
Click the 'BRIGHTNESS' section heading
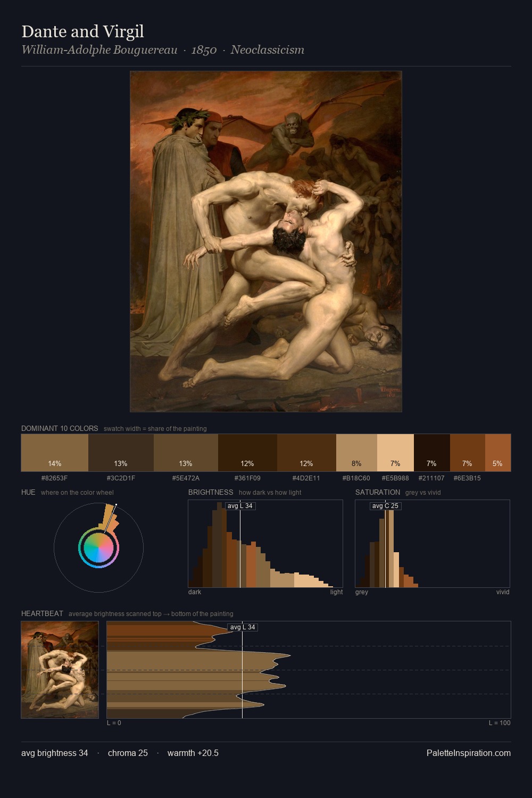211,492
